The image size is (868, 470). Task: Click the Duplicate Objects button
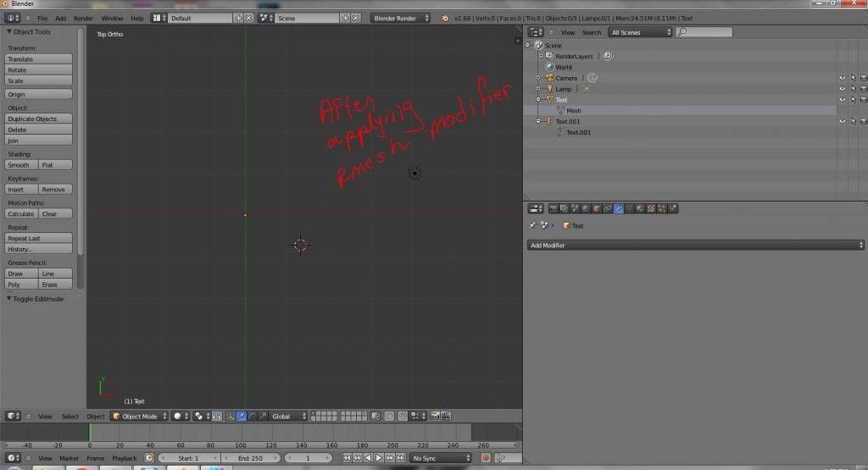tap(38, 119)
